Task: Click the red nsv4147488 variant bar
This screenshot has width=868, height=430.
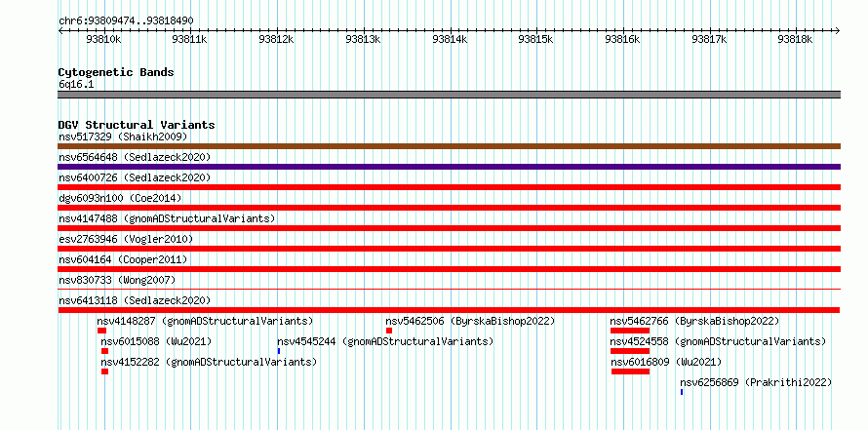Action: point(449,228)
